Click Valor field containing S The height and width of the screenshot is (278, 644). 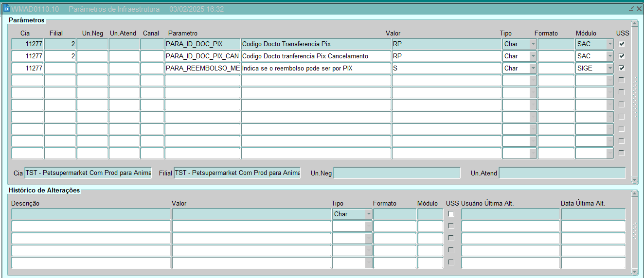(446, 68)
